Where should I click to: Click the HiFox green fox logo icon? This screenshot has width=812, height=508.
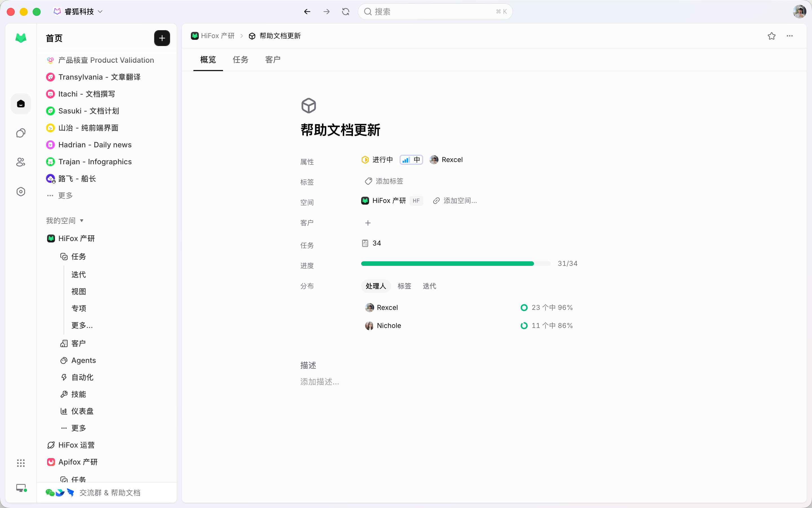click(21, 38)
